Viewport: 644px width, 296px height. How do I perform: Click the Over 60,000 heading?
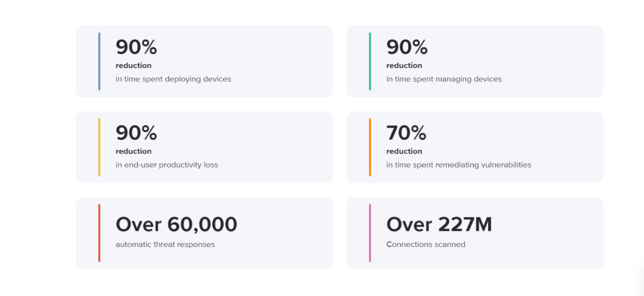[177, 224]
